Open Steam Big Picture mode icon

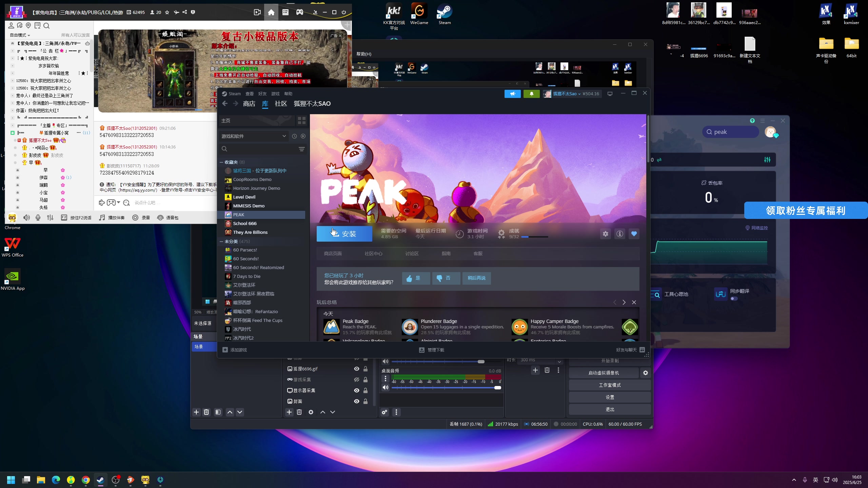(610, 94)
